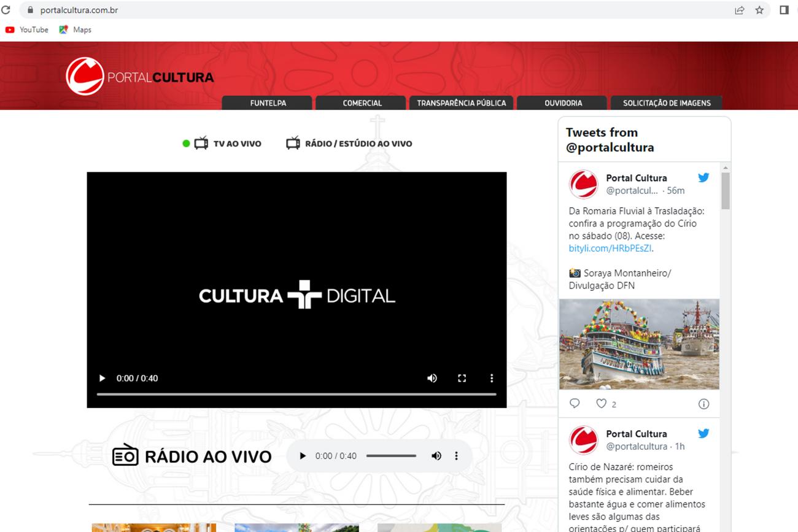Click the radio icon beside RÁDIO AO VIVO
The image size is (798, 532).
125,455
